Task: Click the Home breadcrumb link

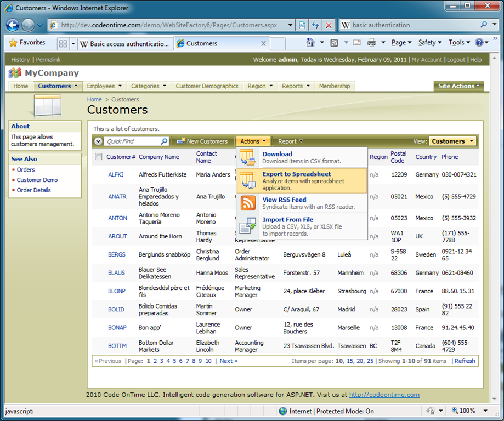Action: tap(94, 100)
